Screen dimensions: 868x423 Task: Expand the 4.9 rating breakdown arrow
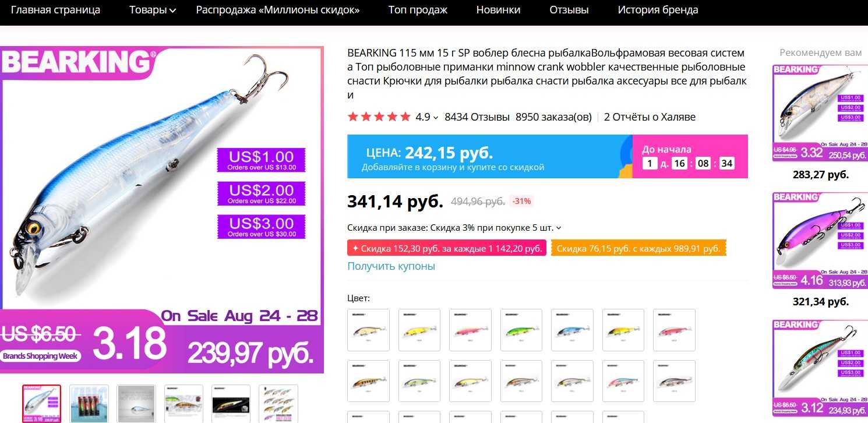[x=436, y=118]
